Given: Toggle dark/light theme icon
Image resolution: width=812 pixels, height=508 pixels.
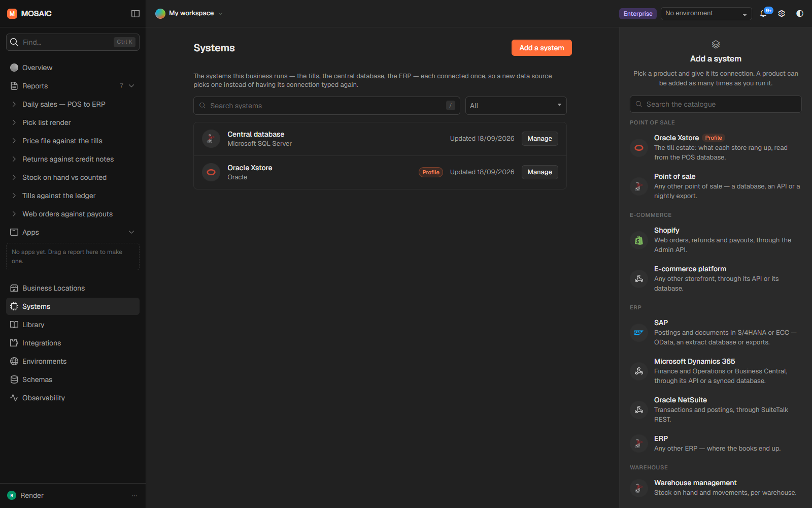Looking at the screenshot, I should 800,14.
